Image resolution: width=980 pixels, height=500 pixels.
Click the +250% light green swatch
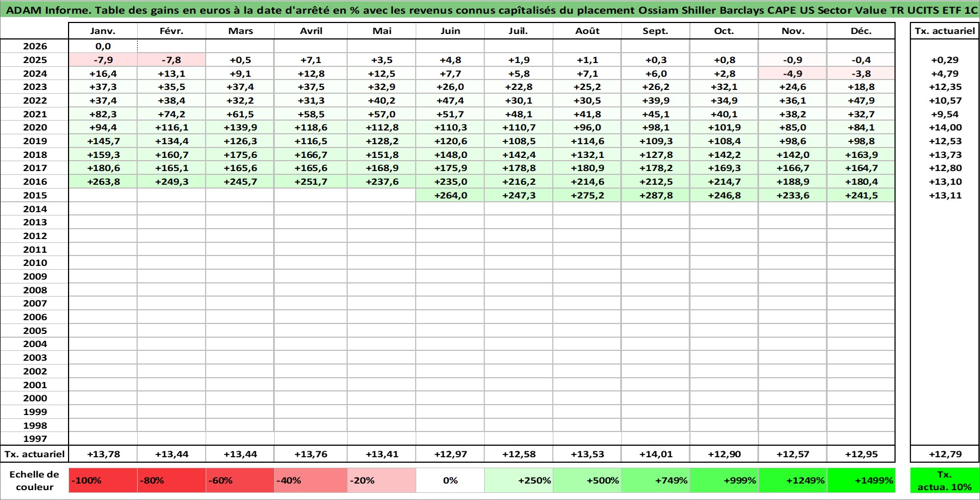[x=519, y=480]
